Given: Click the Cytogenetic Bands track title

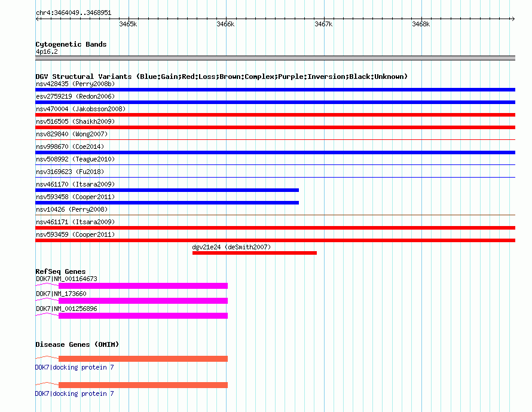Looking at the screenshot, I should pos(71,44).
